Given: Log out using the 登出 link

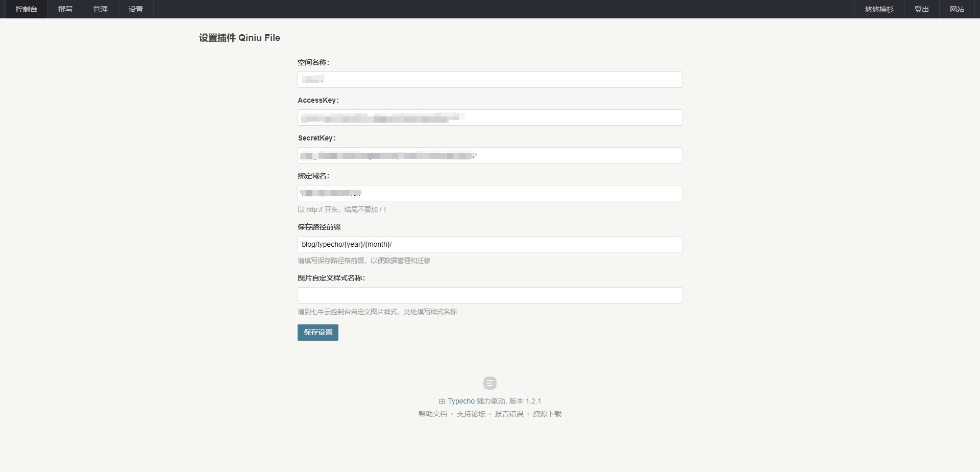Looking at the screenshot, I should [x=921, y=9].
